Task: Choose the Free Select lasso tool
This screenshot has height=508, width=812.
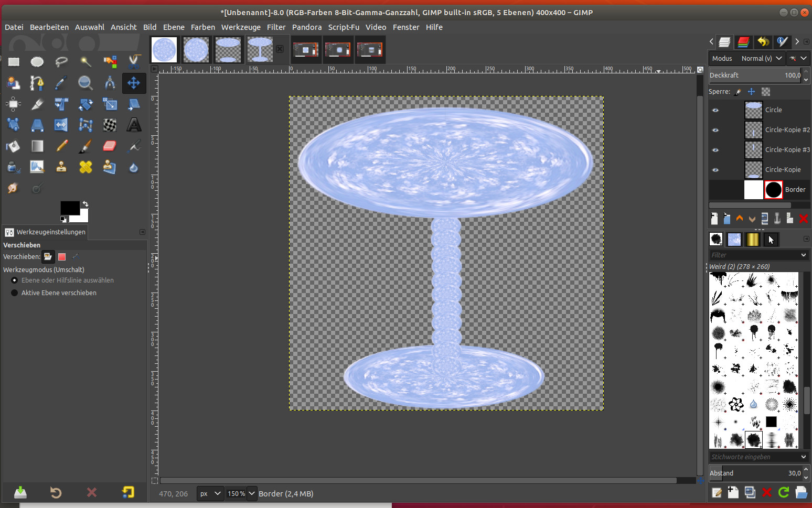Action: click(x=61, y=62)
